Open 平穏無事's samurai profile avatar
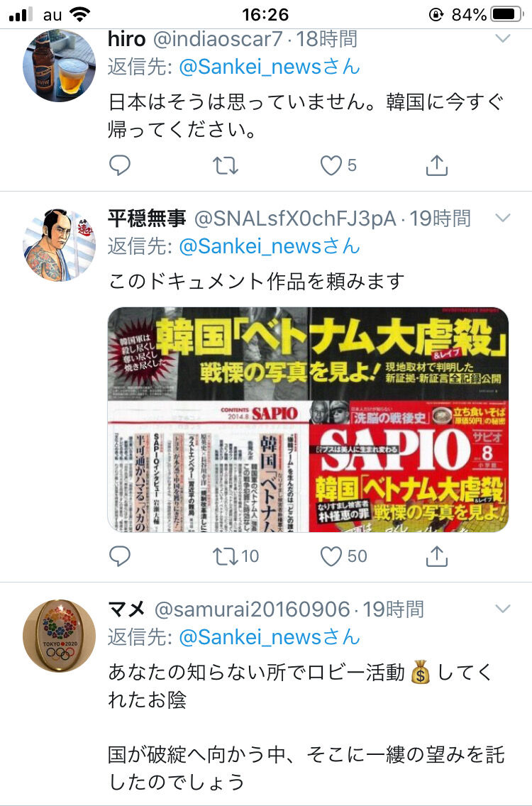The width and height of the screenshot is (532, 806). (x=59, y=245)
